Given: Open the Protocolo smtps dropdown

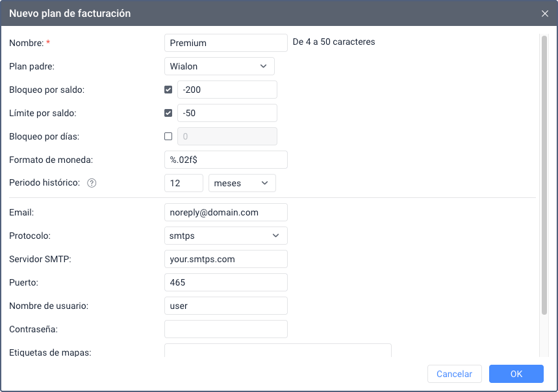Looking at the screenshot, I should tap(226, 236).
